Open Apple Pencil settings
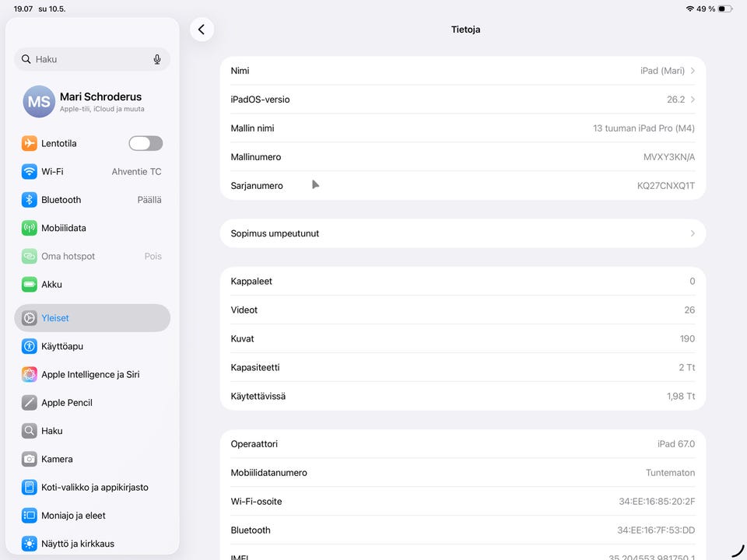This screenshot has width=747, height=560. (x=93, y=403)
